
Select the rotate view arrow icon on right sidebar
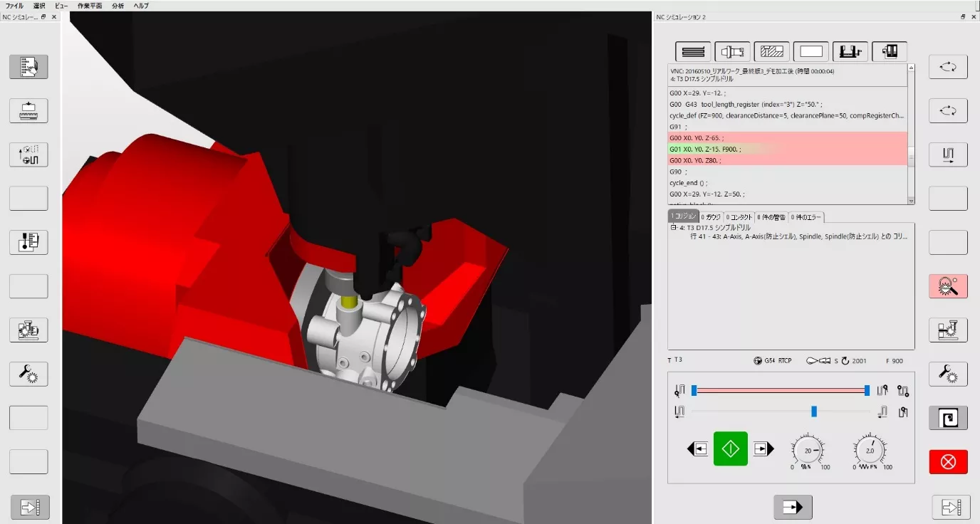[948, 67]
